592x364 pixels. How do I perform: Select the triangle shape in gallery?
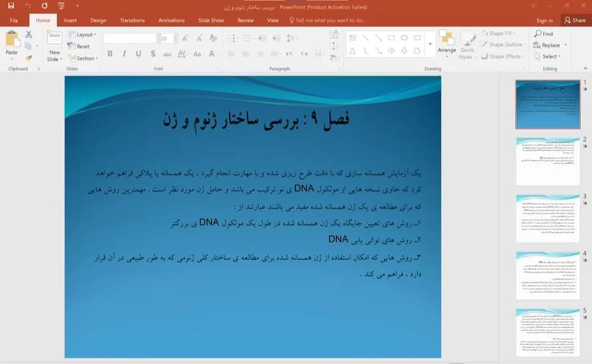pyautogui.click(x=352, y=50)
